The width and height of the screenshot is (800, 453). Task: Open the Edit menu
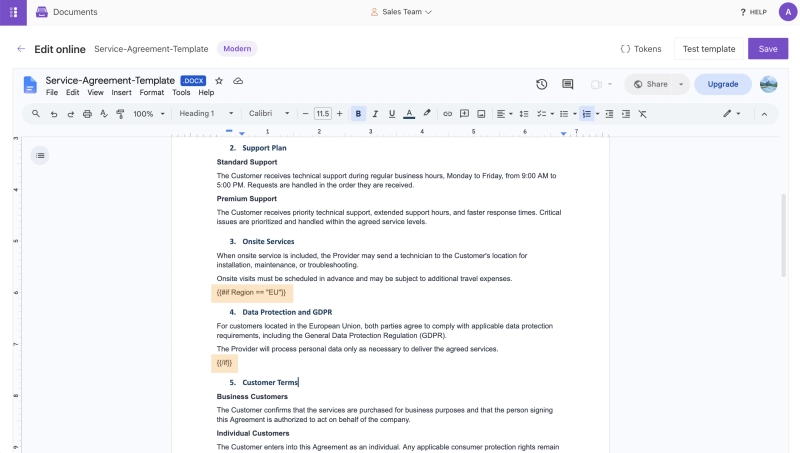[x=72, y=92]
